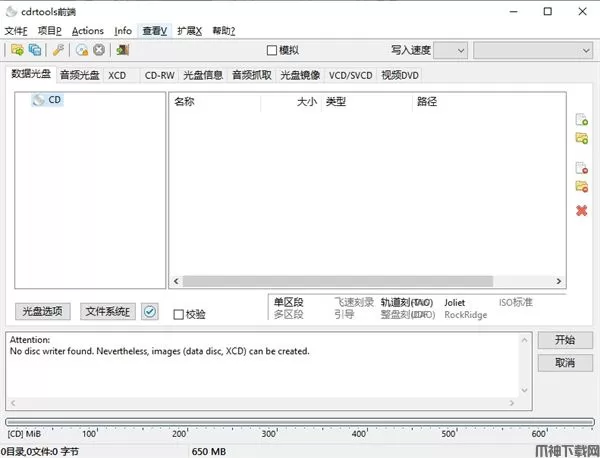Sort by the 类型 column header
600x458 pixels.
[367, 102]
